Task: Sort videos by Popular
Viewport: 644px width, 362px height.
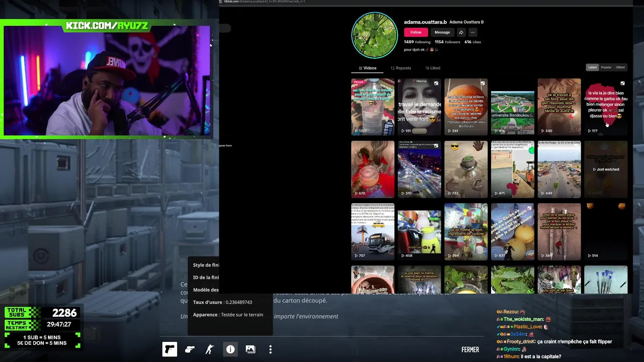Action: click(606, 67)
